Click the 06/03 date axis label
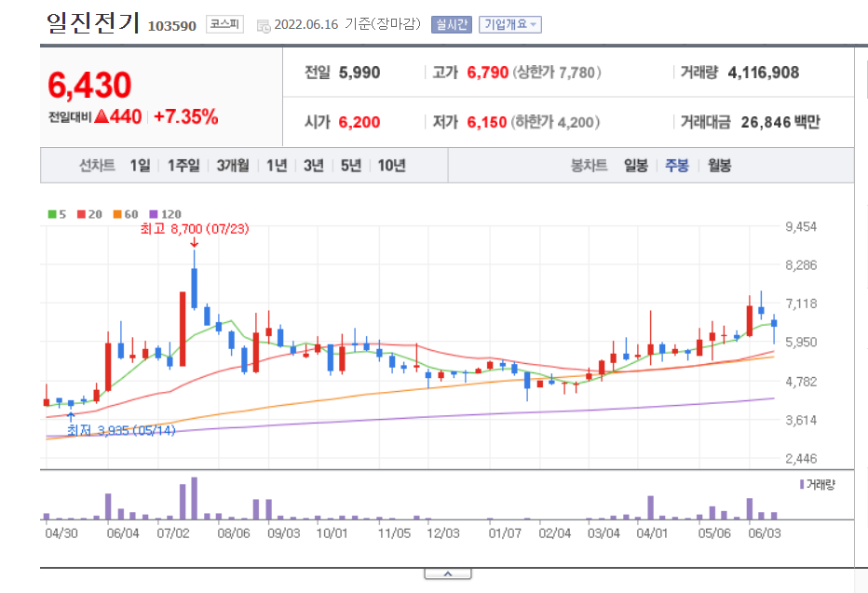This screenshot has width=868, height=593. pyautogui.click(x=765, y=533)
